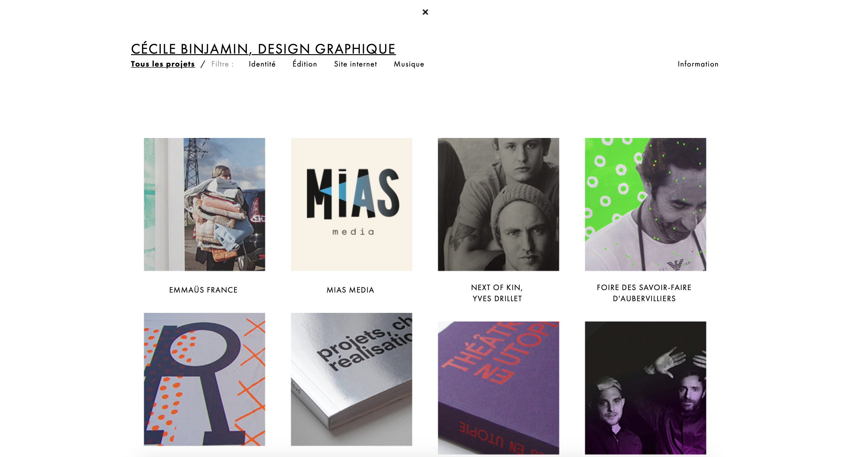This screenshot has width=868, height=457.
Task: Click the X close icon at top
Action: pos(425,12)
